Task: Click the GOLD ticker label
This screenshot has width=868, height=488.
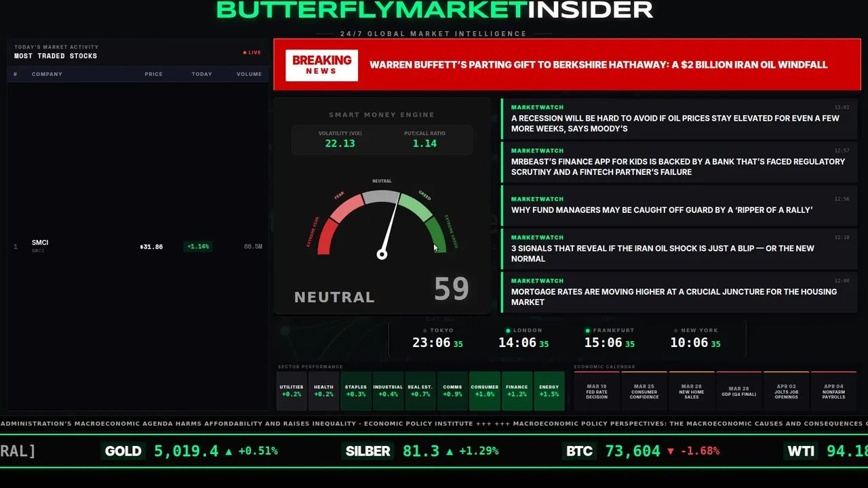Action: click(123, 451)
